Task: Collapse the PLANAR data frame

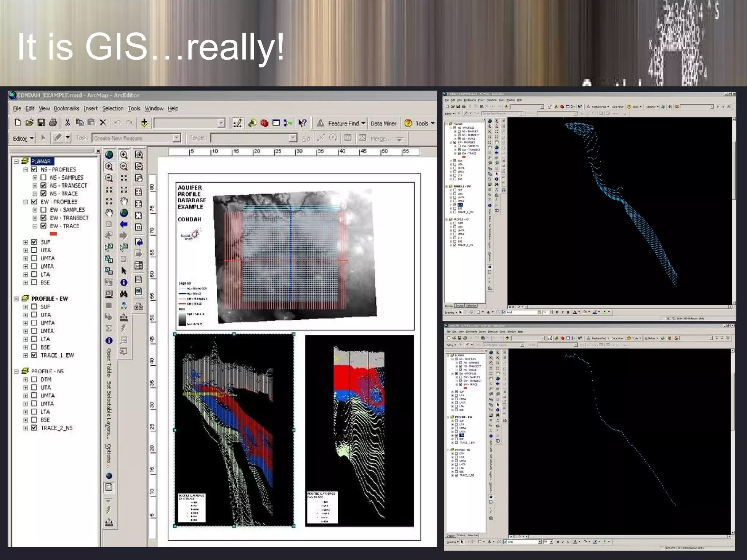Action: pos(16,161)
